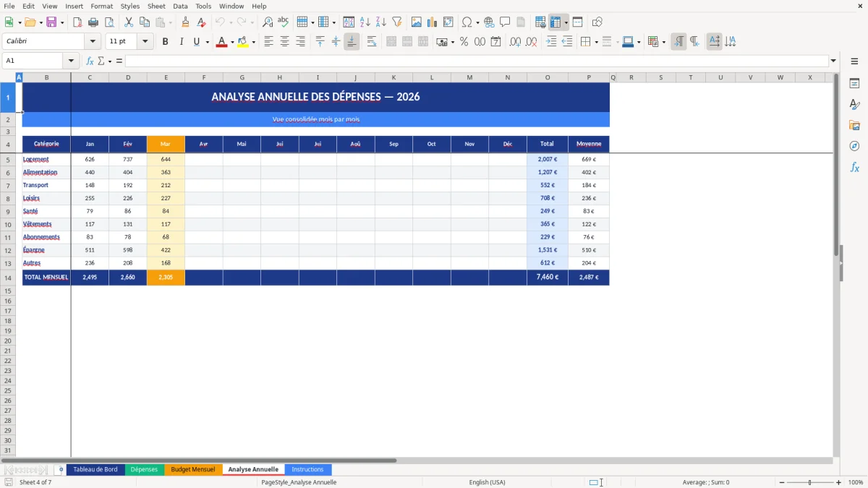Toggle Freeze Rows and Columns
This screenshot has height=488, width=868.
click(x=556, y=22)
